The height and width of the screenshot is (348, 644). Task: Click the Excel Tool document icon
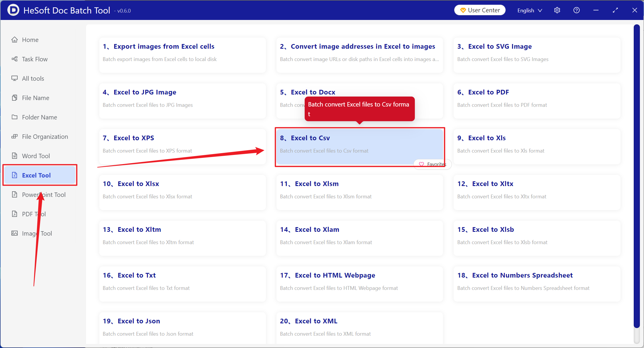(x=14, y=175)
